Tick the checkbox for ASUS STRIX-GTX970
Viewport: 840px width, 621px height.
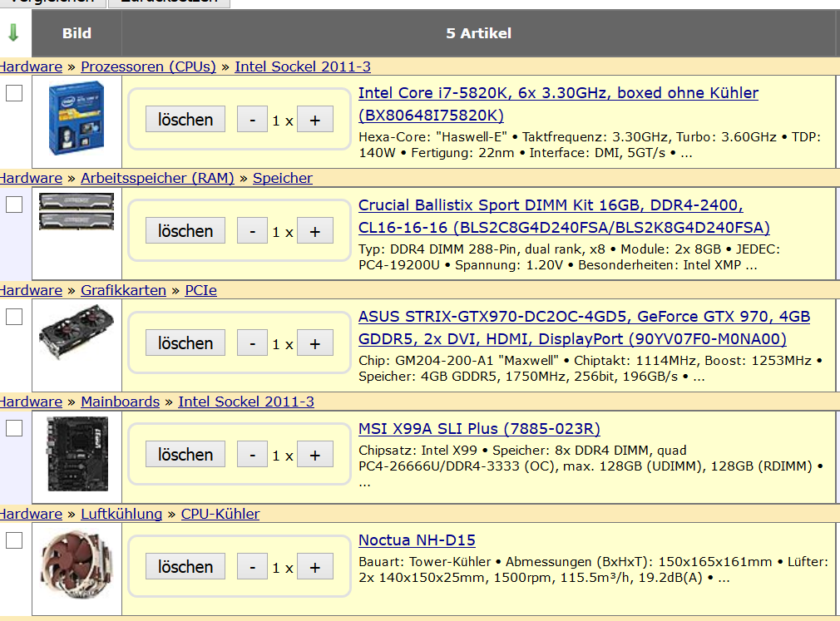(x=14, y=317)
